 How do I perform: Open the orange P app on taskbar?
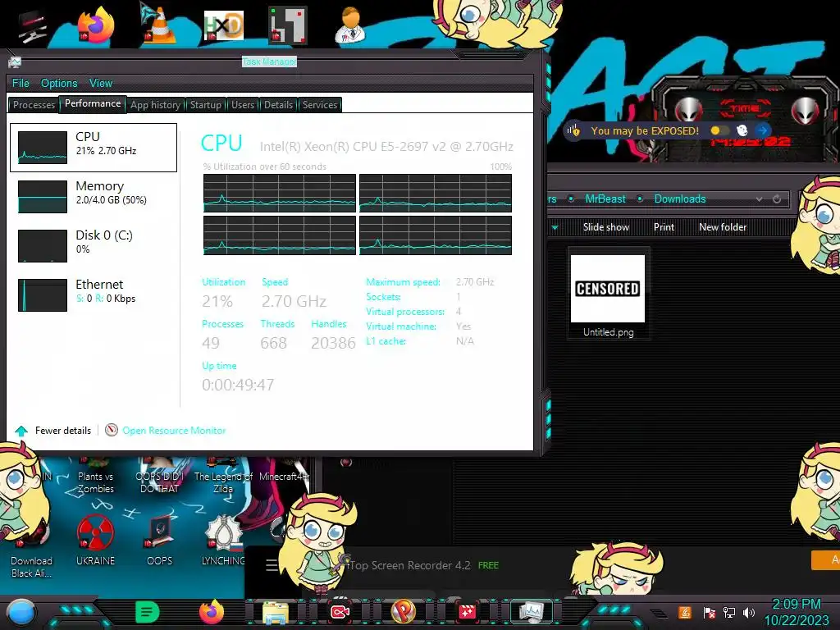[404, 612]
